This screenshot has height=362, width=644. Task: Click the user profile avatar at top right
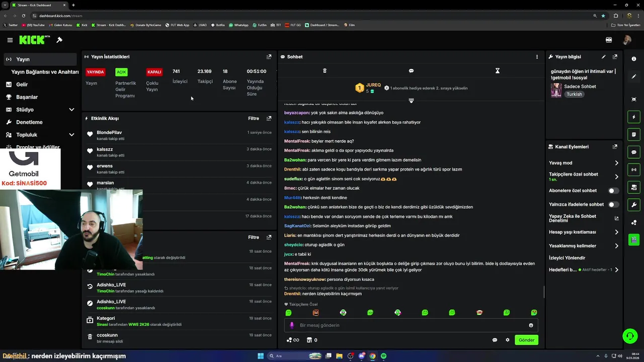click(627, 40)
